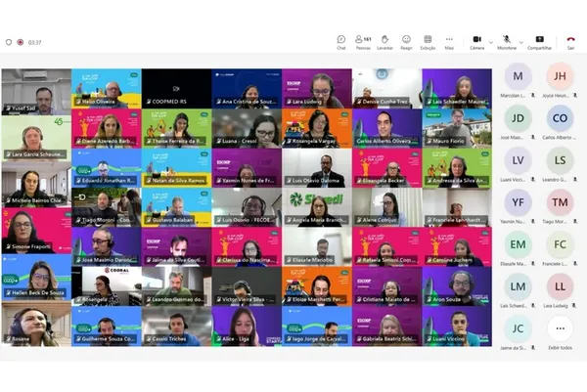587x392 pixels.
Task: Toggle the Câmera on or off
Action: coord(475,41)
